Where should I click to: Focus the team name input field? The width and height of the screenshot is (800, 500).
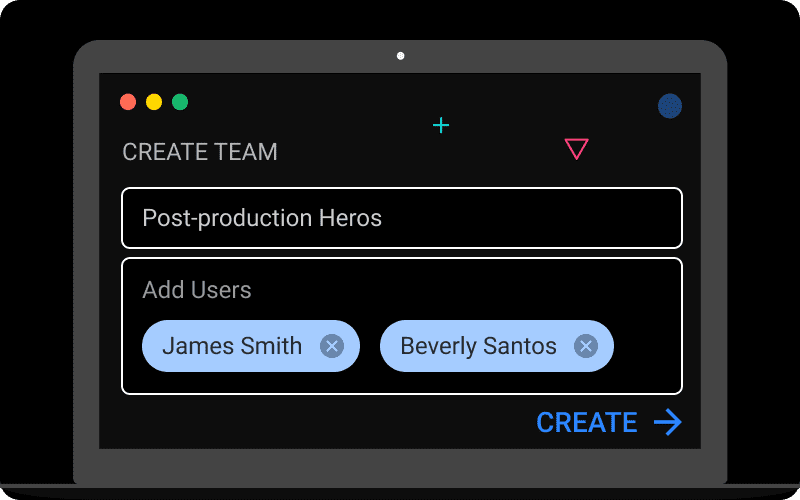click(500, 218)
